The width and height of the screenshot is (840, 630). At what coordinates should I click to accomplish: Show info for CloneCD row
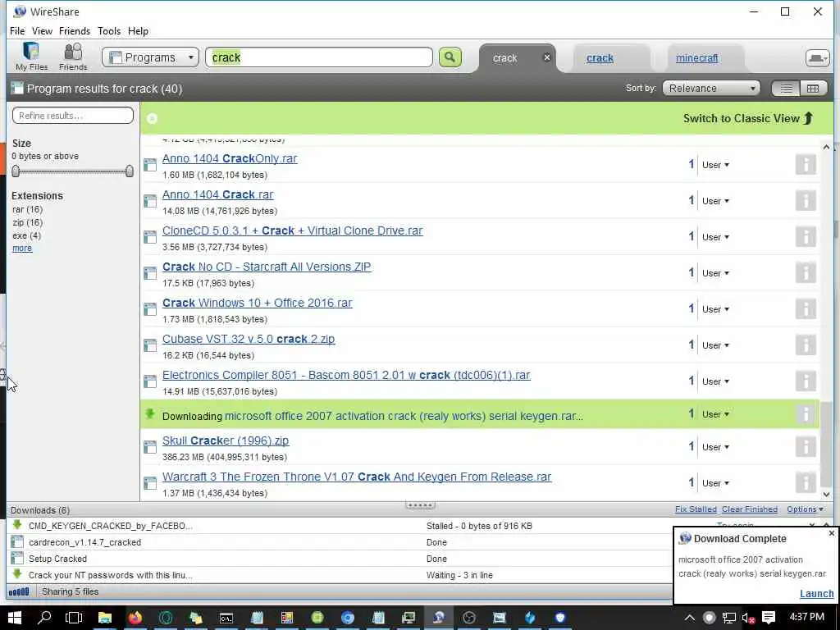click(806, 236)
